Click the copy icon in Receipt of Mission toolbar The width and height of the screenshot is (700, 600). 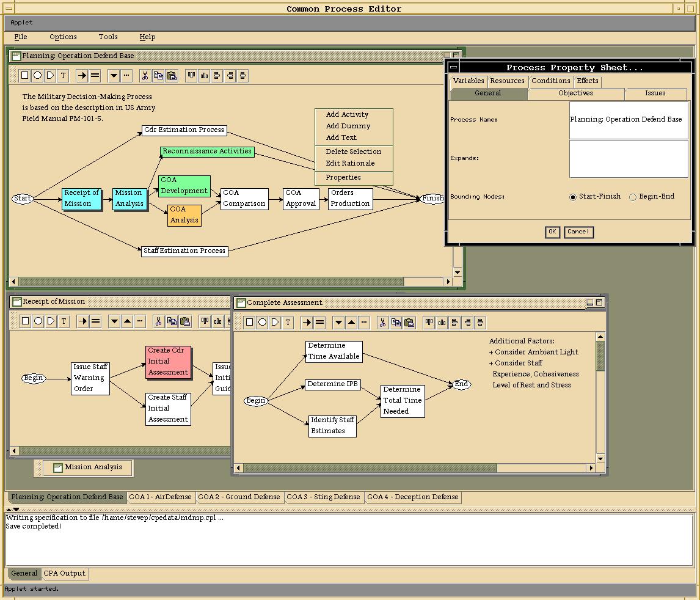pyautogui.click(x=172, y=321)
